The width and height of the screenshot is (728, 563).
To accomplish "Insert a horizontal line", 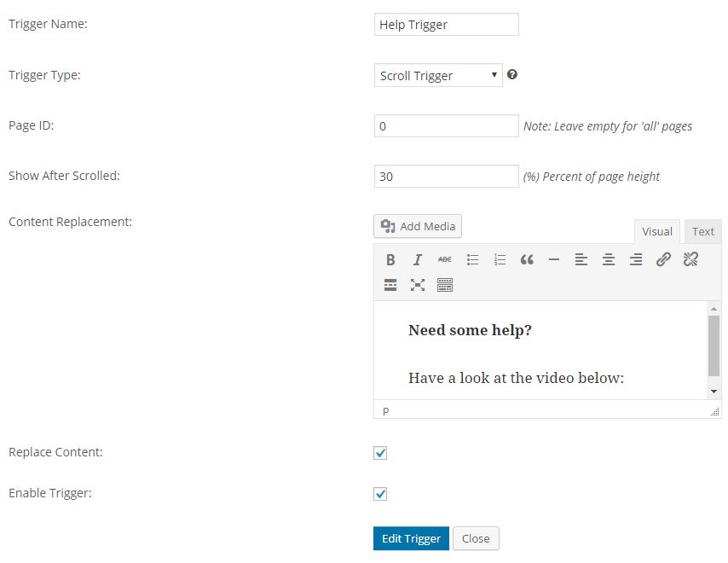I will click(x=554, y=260).
